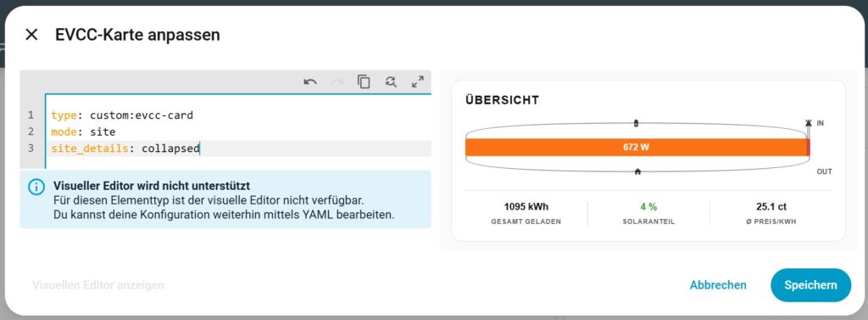Click line number 3 in the gutter
Screen dimensions: 868x320
click(31, 149)
